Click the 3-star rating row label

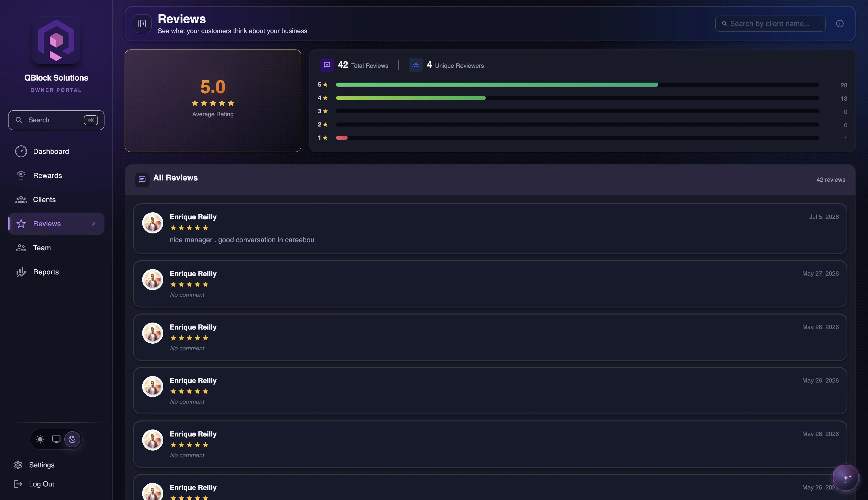click(x=323, y=111)
